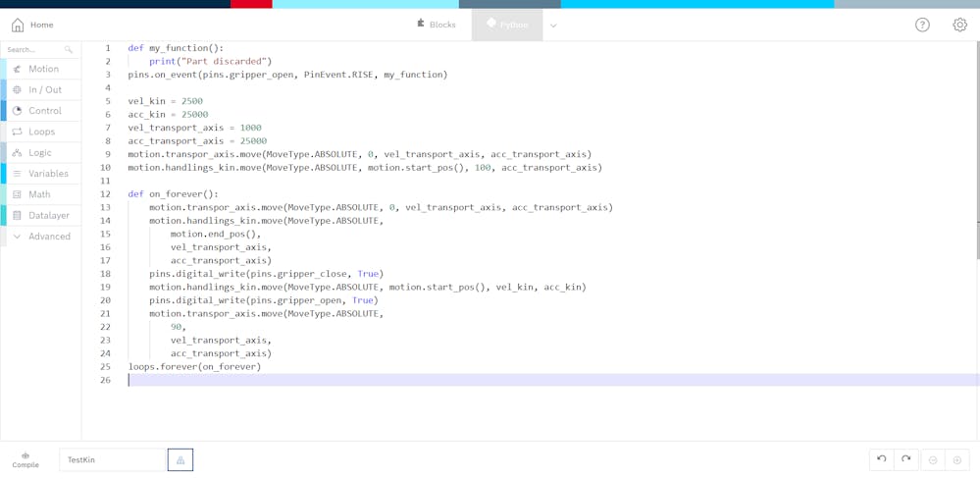
Task: Click line number 26 in the gutter
Action: click(105, 380)
